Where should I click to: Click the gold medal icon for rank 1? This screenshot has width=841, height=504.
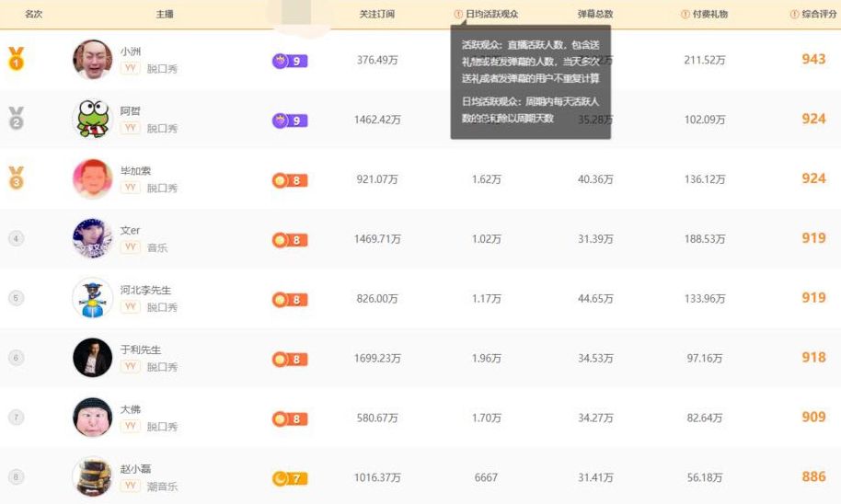[x=16, y=59]
